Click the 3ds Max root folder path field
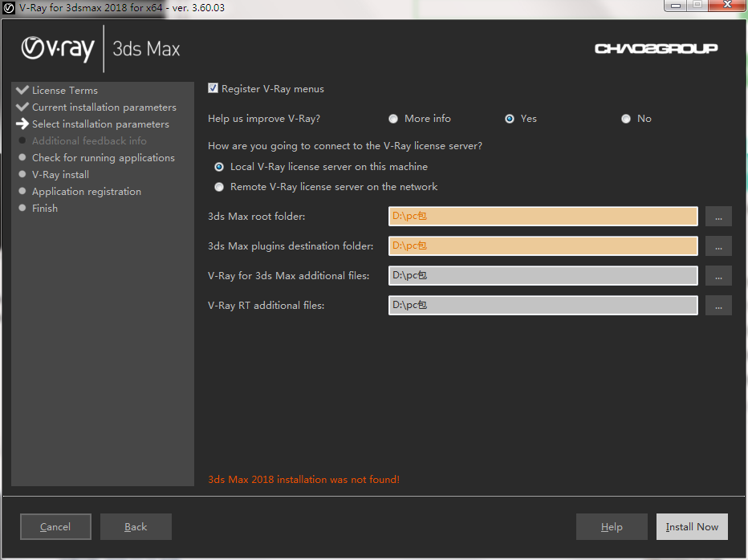This screenshot has height=560, width=748. point(543,217)
